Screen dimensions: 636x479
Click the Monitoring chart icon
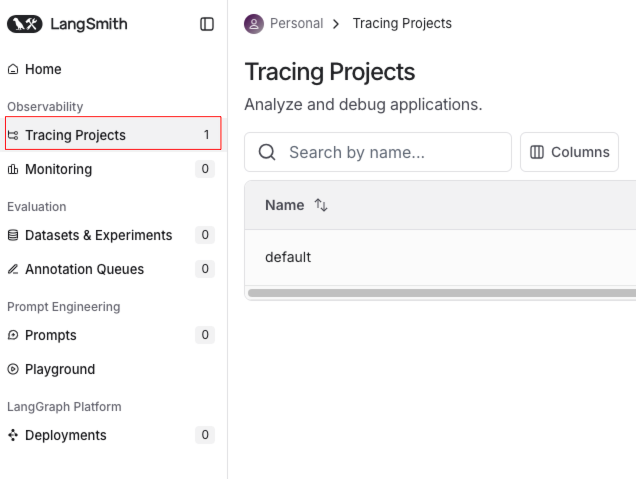click(13, 170)
